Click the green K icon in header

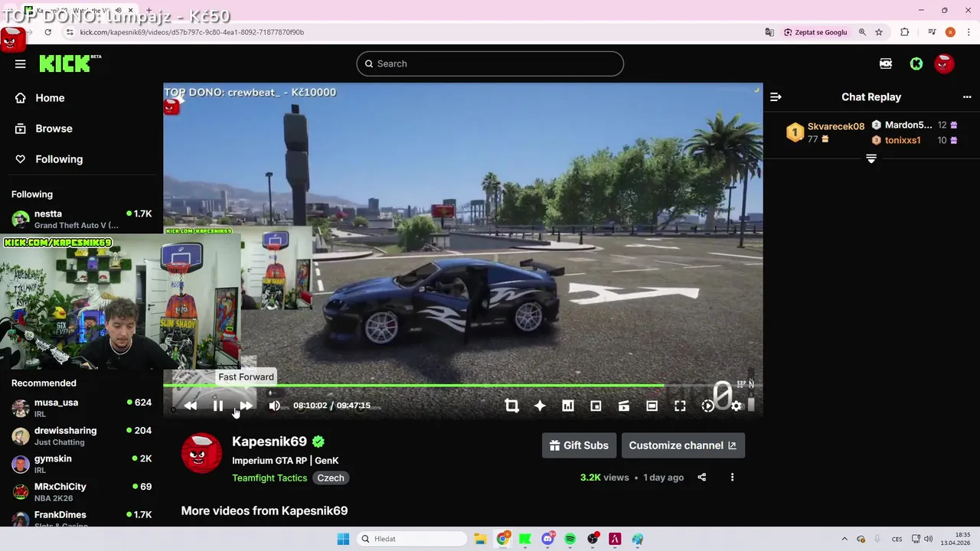pyautogui.click(x=916, y=64)
